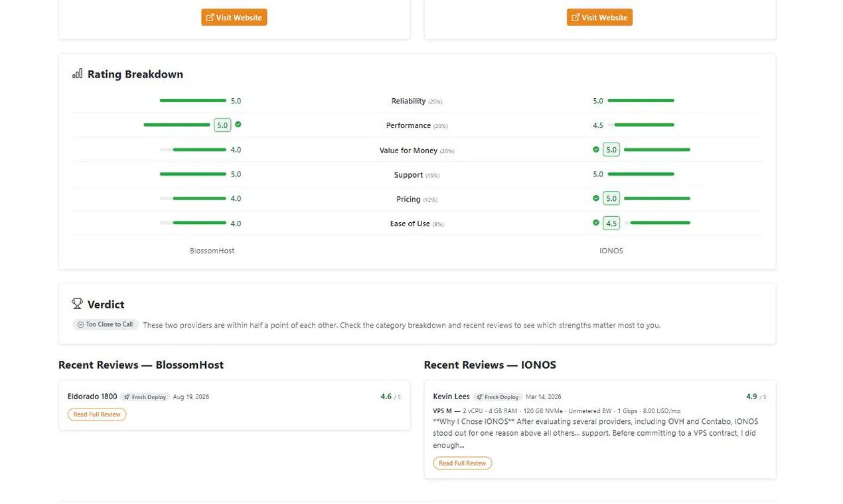Click the IONOS Performance rating bar

(x=641, y=125)
